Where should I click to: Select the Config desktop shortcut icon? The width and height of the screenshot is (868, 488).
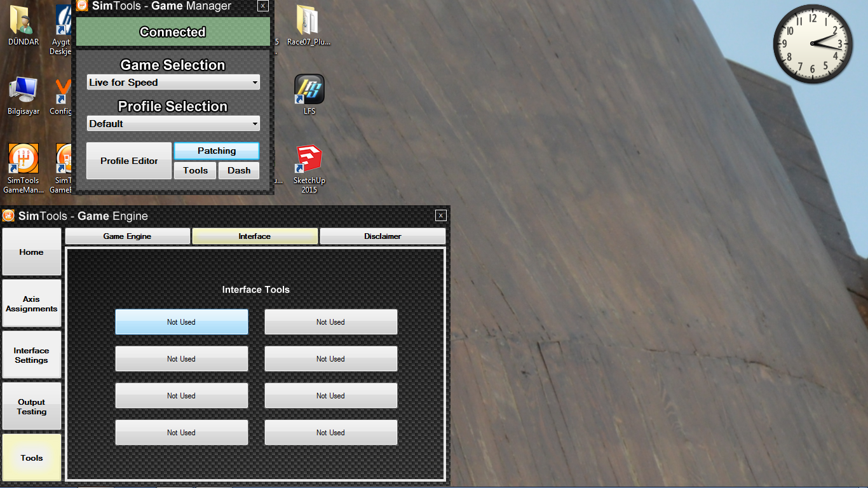coord(62,95)
